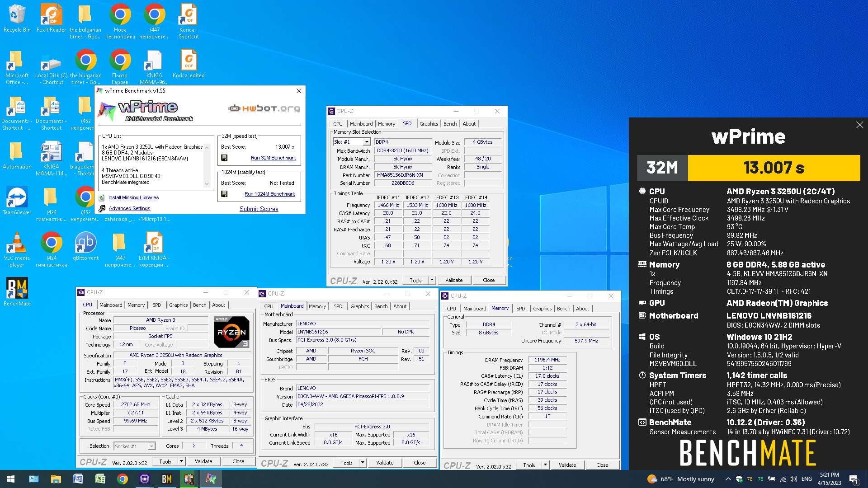Switch to wPrime taskbar icon
Screen dimensions: 868x488
pyautogui.click(x=211, y=479)
